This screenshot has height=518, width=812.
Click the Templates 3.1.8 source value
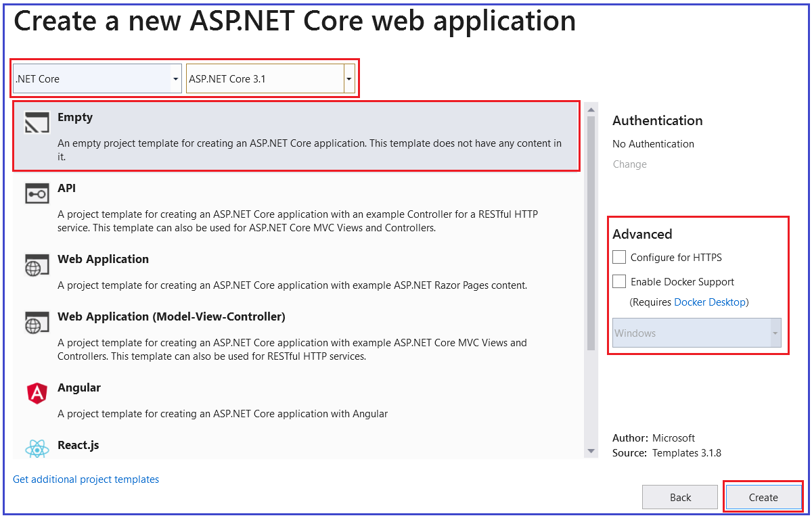tap(686, 453)
